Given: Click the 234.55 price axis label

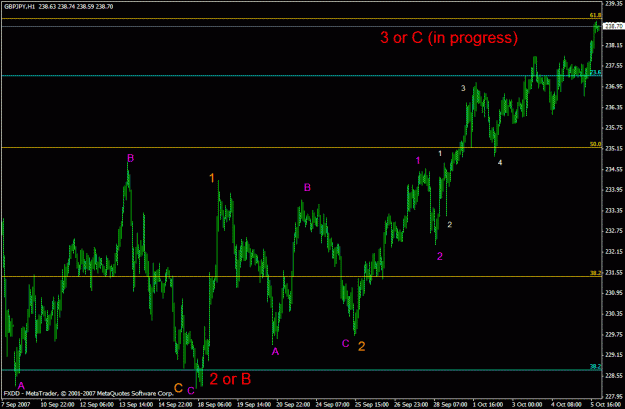Looking at the screenshot, I should point(614,169).
